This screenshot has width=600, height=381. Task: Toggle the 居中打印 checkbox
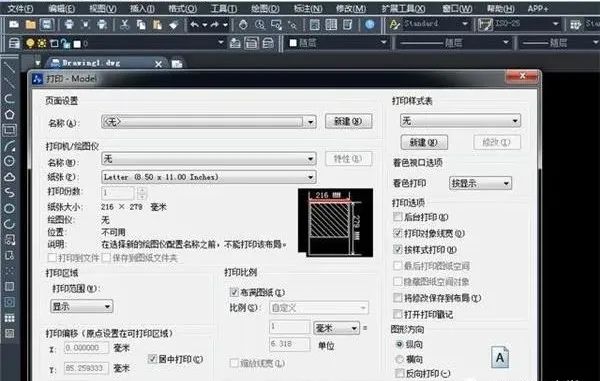pos(152,359)
